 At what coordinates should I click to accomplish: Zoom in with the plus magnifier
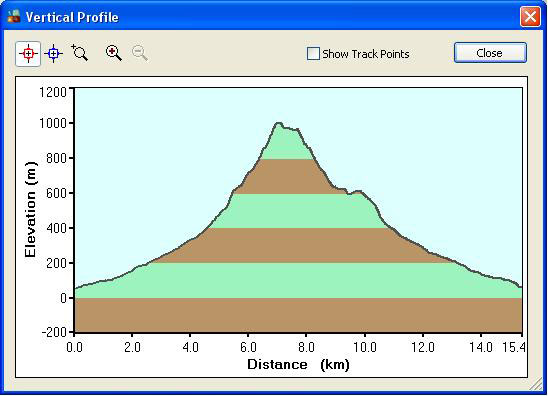point(114,53)
